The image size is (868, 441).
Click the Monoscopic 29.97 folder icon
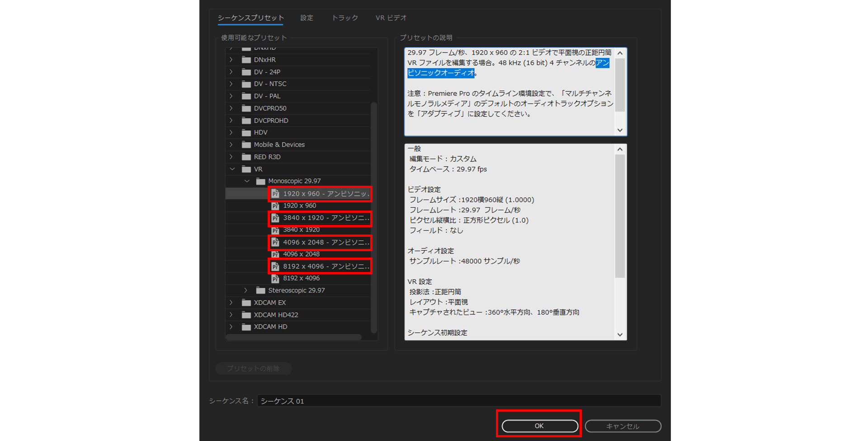261,181
